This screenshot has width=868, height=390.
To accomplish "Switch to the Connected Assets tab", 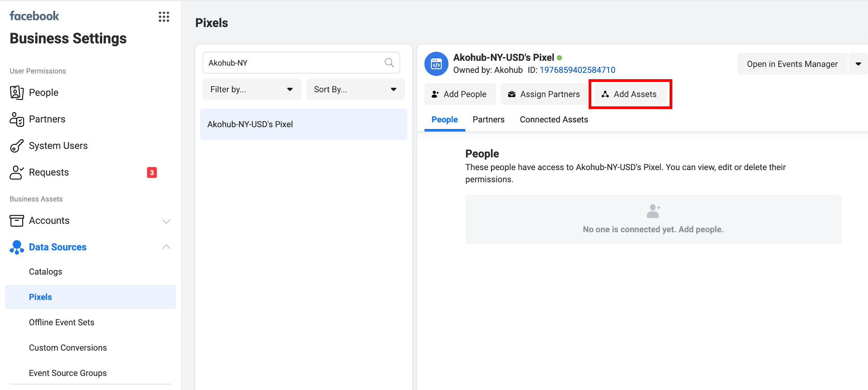I will tap(554, 119).
